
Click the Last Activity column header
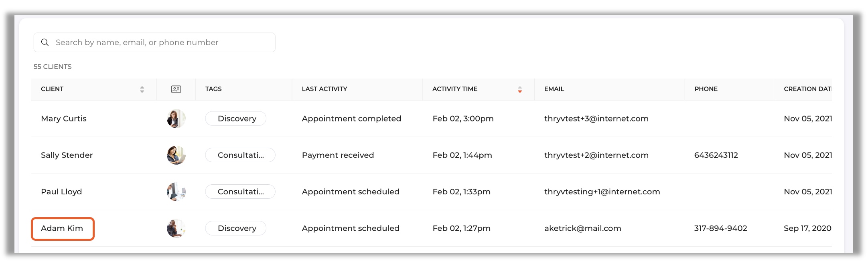coord(324,89)
